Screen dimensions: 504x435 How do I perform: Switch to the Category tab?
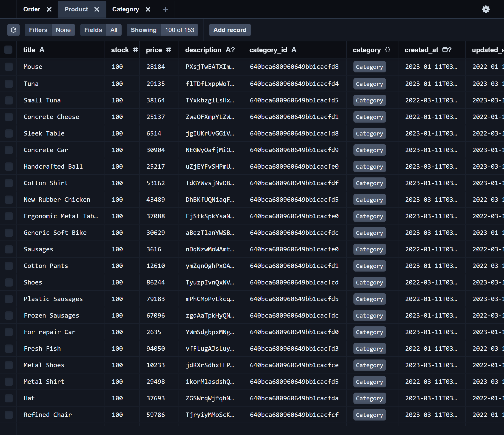(x=125, y=10)
